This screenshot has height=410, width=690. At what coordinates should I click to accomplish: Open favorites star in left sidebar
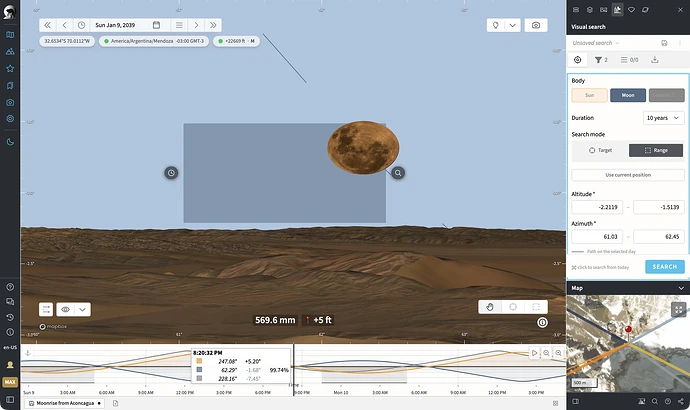point(10,68)
